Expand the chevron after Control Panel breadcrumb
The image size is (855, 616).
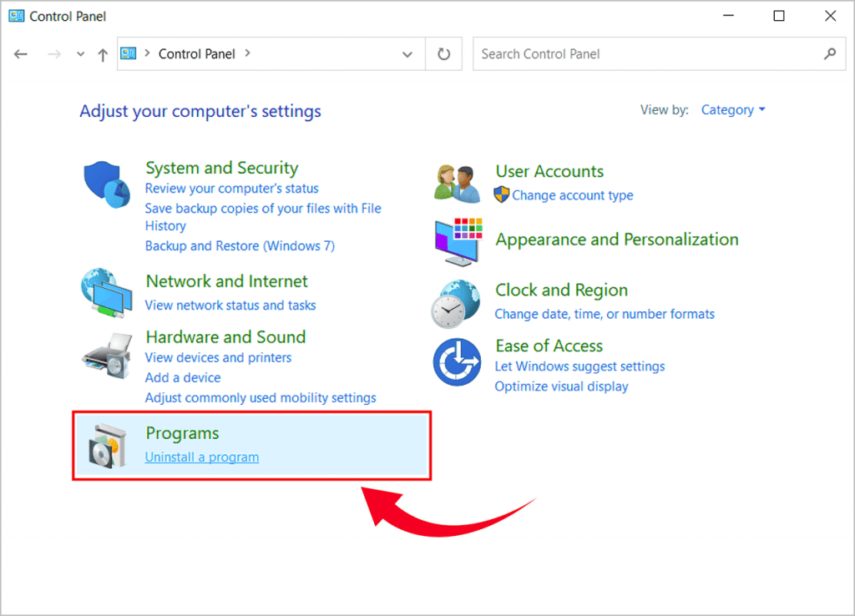pos(247,53)
